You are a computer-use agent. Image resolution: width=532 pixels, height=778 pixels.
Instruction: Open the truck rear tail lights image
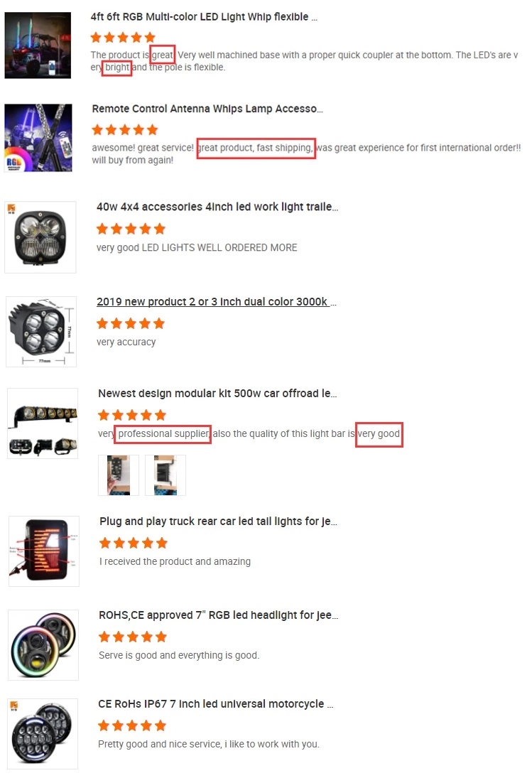(x=43, y=551)
